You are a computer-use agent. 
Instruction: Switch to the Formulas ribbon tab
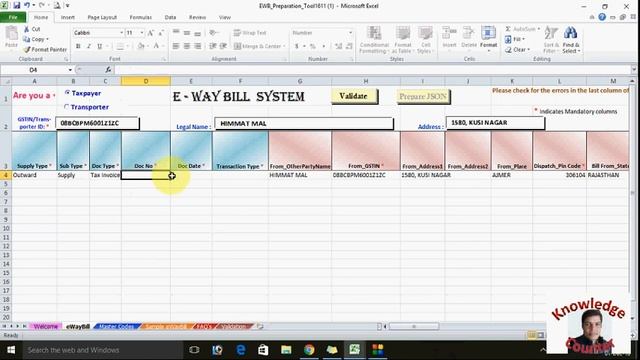tap(141, 17)
